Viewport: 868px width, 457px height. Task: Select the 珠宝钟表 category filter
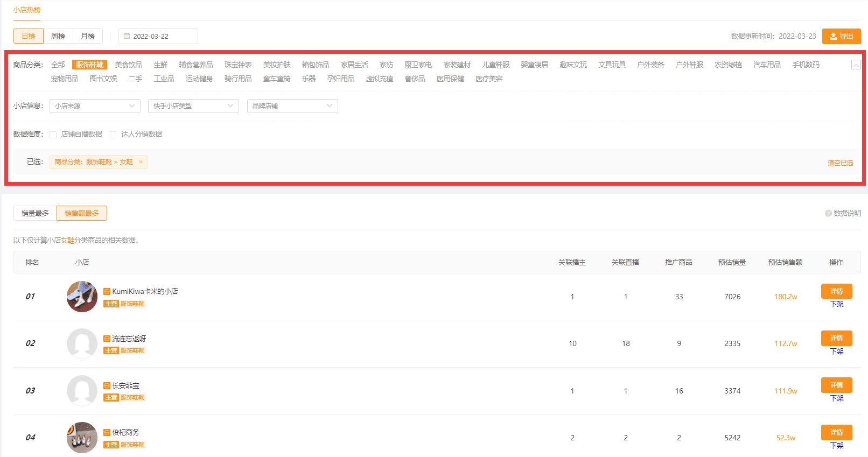point(238,65)
